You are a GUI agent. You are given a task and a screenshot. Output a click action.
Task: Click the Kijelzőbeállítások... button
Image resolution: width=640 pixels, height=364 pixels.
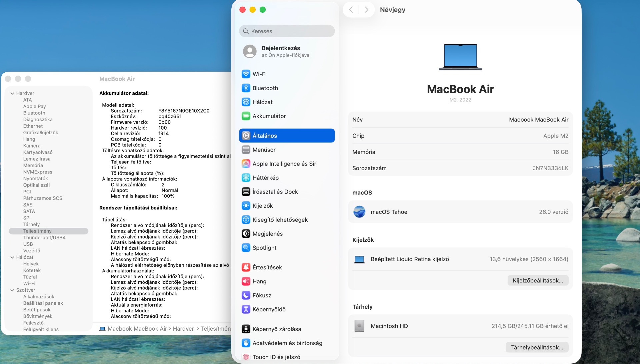538,280
